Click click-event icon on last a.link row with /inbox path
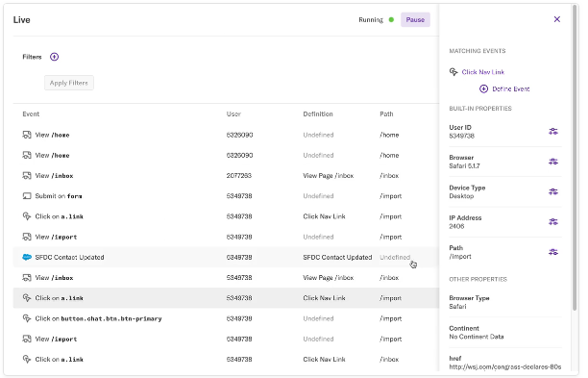 pos(27,359)
